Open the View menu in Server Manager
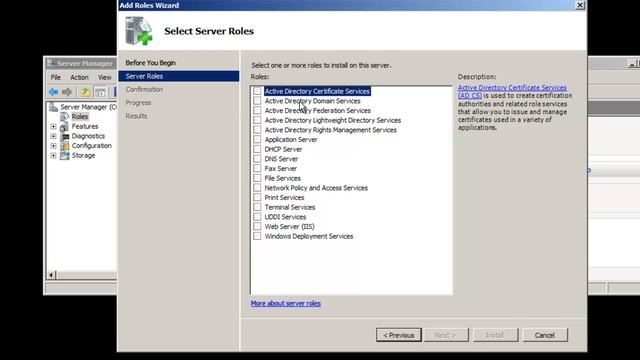640x360 pixels. (104, 77)
